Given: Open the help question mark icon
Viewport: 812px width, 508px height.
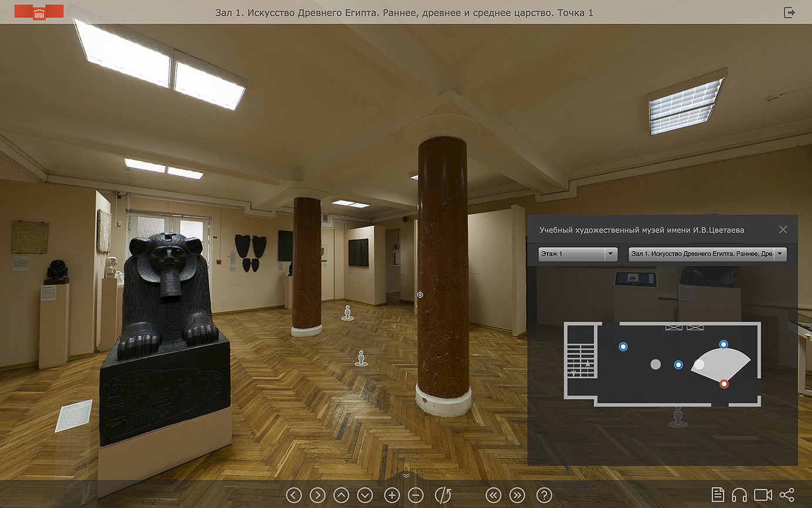Looking at the screenshot, I should click(x=544, y=495).
